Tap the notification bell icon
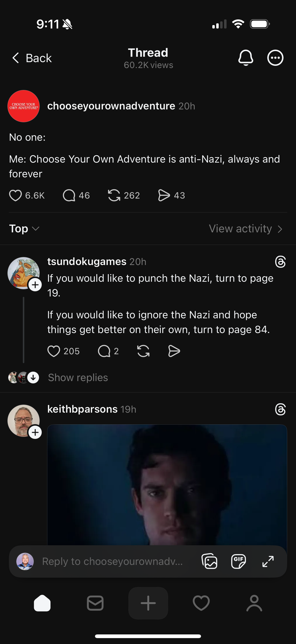The image size is (296, 644). (x=245, y=58)
